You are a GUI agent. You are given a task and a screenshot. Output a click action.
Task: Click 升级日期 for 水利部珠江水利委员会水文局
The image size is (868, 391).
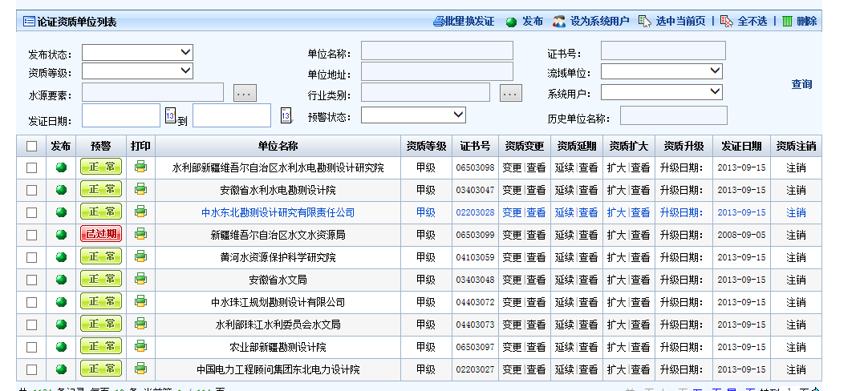[x=682, y=324]
